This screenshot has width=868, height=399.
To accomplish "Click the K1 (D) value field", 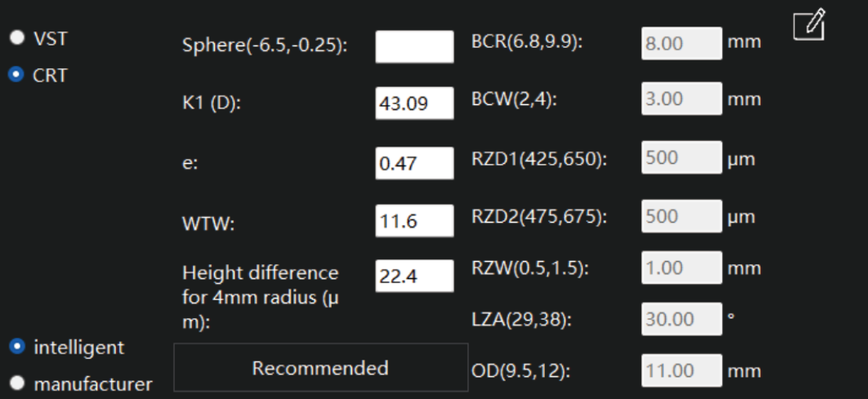I will tap(415, 103).
